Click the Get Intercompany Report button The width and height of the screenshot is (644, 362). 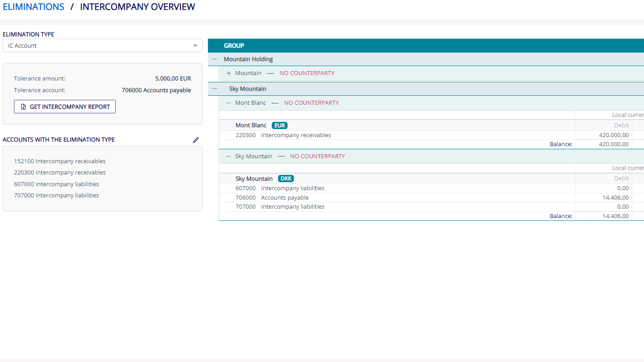(65, 107)
